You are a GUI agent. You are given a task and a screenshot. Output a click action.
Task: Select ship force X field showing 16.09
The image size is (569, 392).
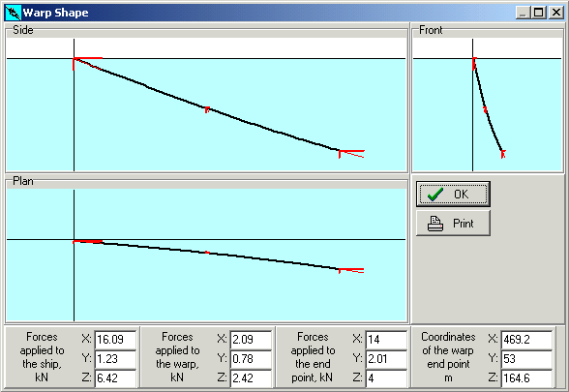coord(115,340)
